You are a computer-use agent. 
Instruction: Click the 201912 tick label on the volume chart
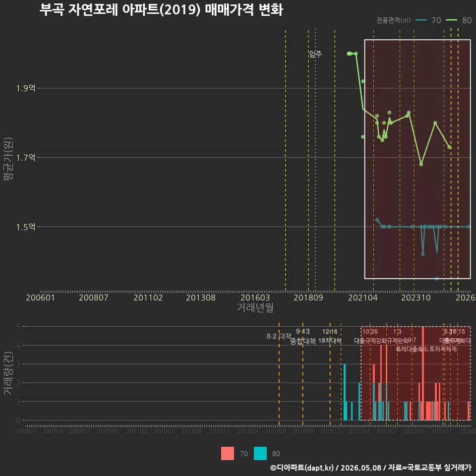[x=330, y=431]
